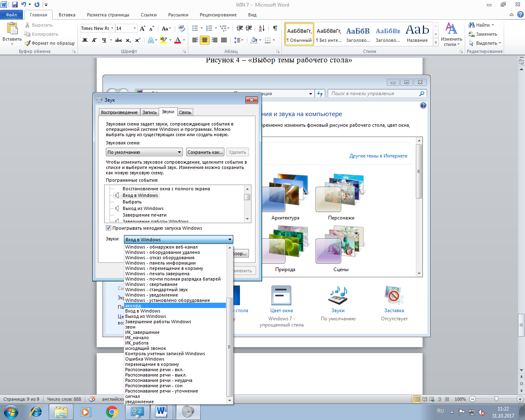
Task: Open the Связь tab in Sound dialog
Action: (x=185, y=112)
